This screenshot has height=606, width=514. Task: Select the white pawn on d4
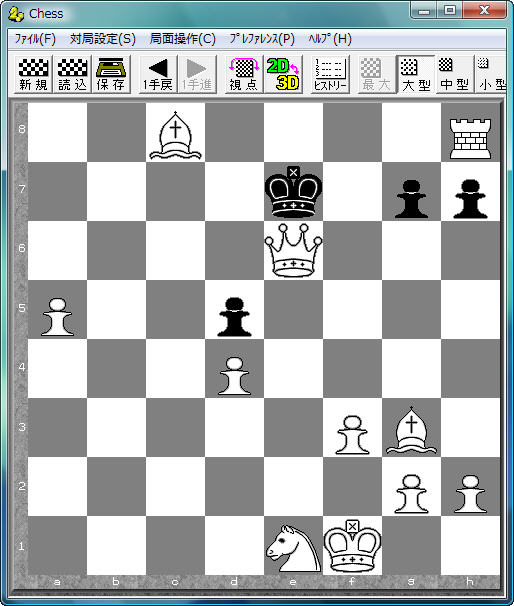[x=234, y=376]
